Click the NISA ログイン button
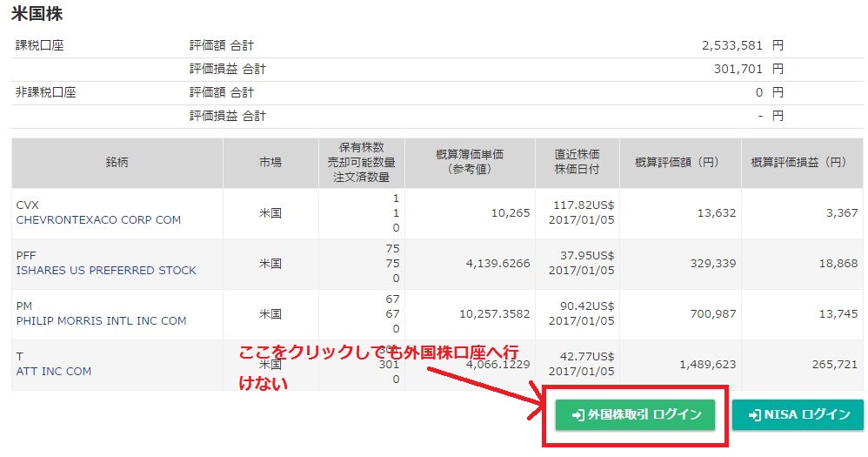The width and height of the screenshot is (868, 457). point(798,414)
